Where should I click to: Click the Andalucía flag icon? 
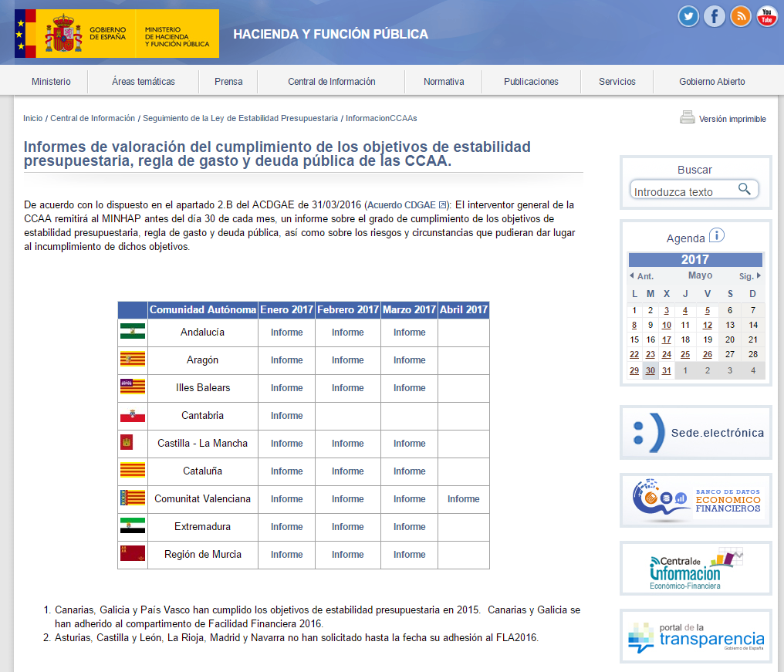tap(133, 331)
